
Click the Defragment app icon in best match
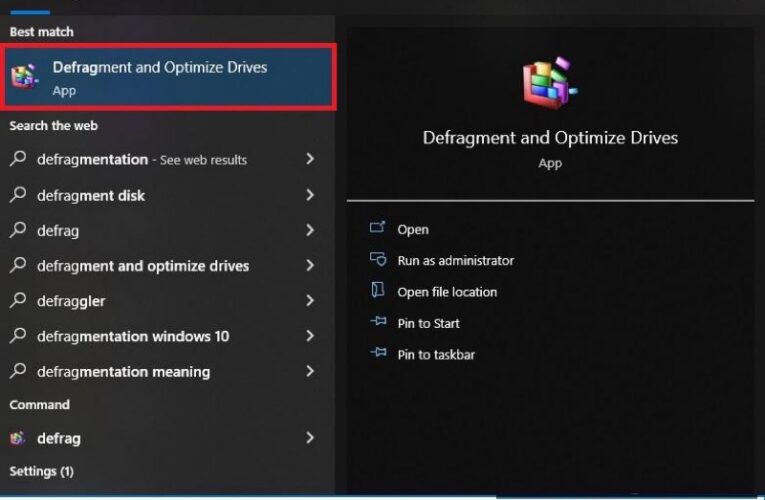pyautogui.click(x=24, y=77)
